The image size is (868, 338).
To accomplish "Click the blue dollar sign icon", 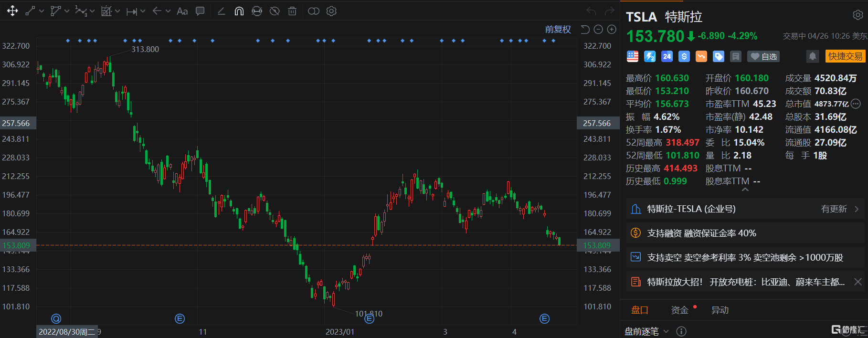I will (684, 56).
